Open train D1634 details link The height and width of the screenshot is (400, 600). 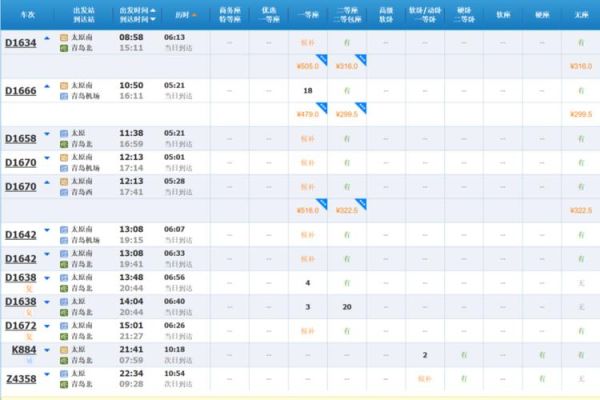coord(21,43)
